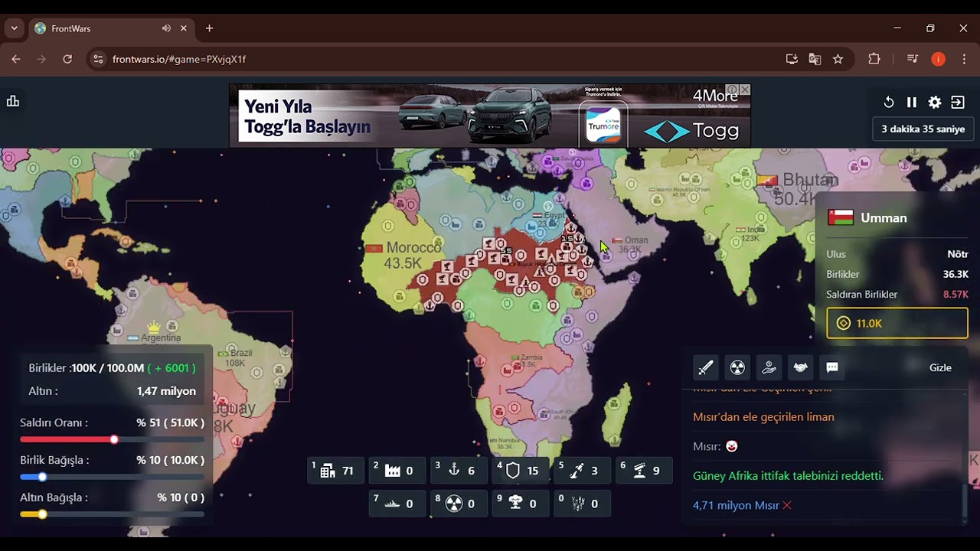Image resolution: width=980 pixels, height=551 pixels.
Task: Open the Chrome profile avatar
Action: tap(938, 59)
